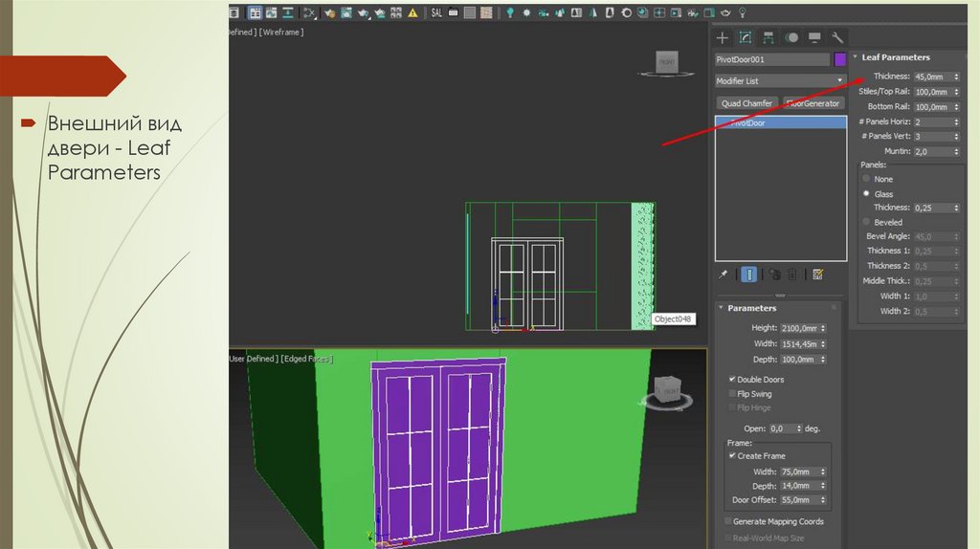Click the PivotDoor001 object name field
Screen dimensions: 980x549
click(x=771, y=59)
